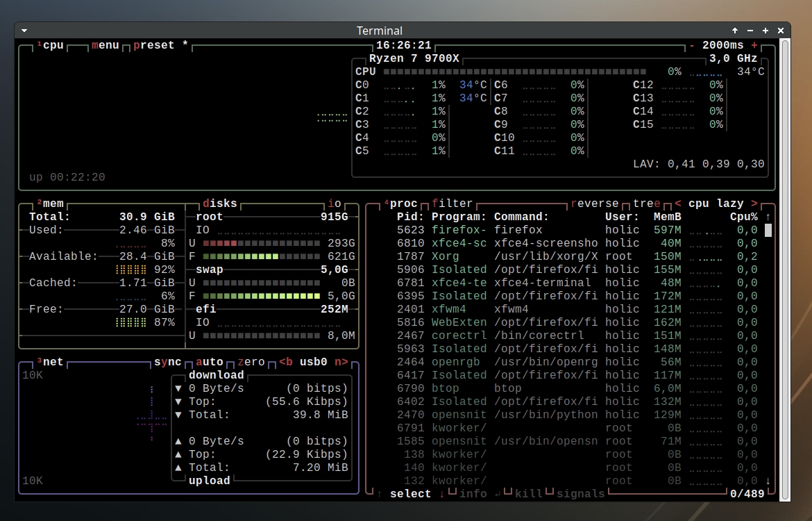
Task: Toggle process tree view
Action: coord(646,204)
